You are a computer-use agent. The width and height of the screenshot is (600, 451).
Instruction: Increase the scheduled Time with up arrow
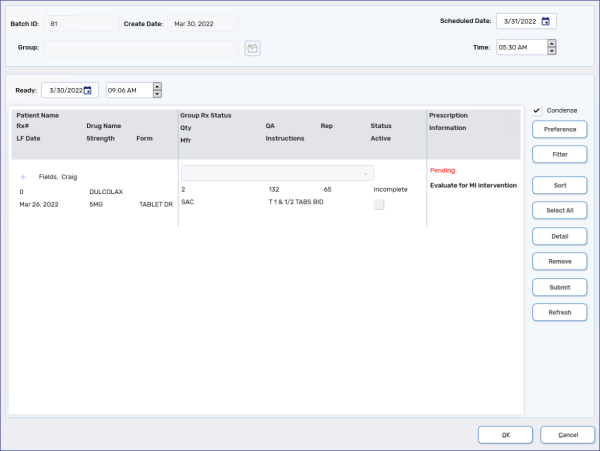click(551, 43)
